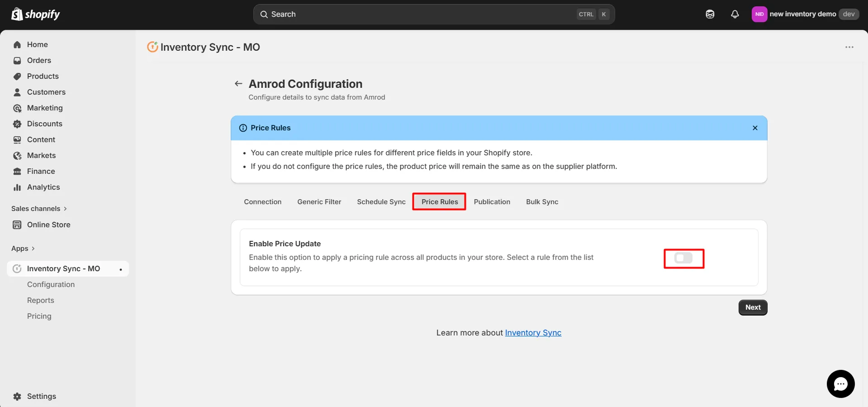Click the Price Rules info icon
This screenshot has height=407, width=868.
(x=243, y=128)
